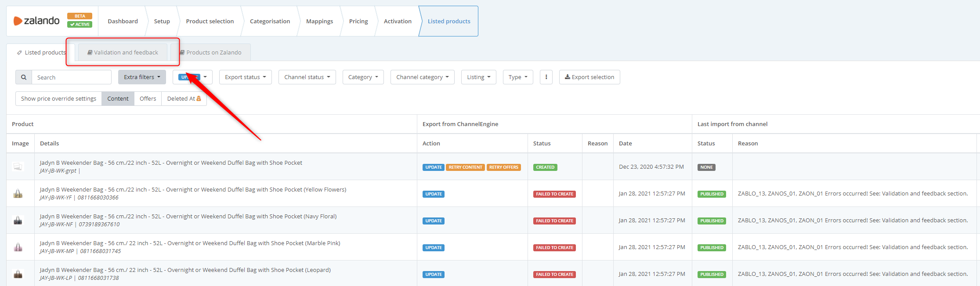
Task: Switch to Products on Zalando tab
Action: click(x=210, y=52)
